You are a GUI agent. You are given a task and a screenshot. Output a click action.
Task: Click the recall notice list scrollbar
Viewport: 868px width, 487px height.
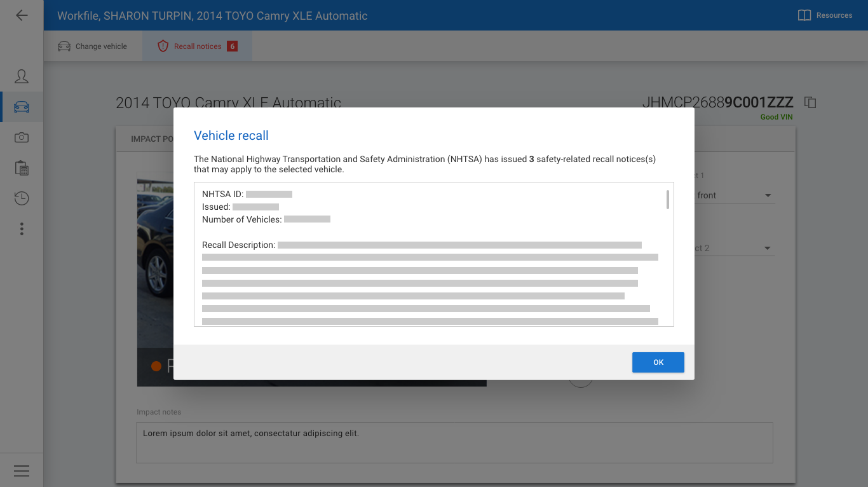coord(668,200)
